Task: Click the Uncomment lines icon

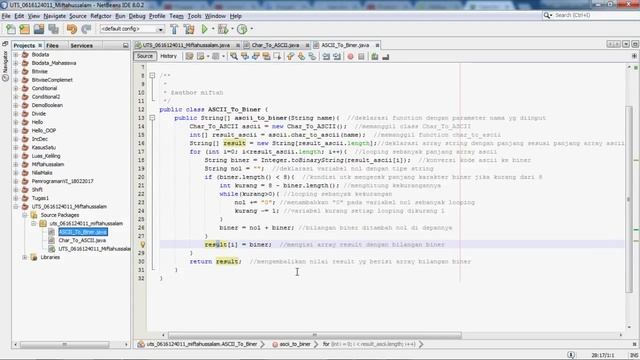Action: point(386,56)
